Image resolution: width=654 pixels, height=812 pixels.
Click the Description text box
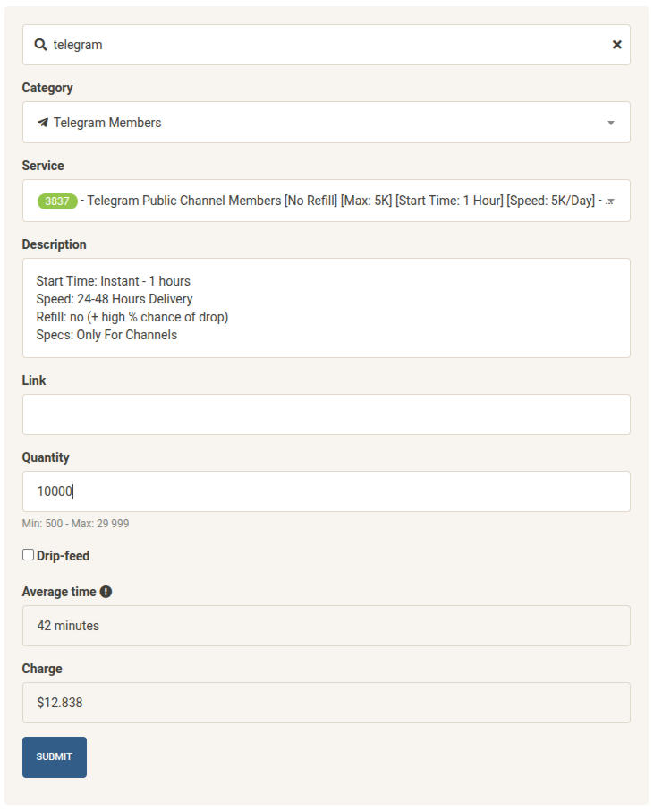[x=326, y=308]
